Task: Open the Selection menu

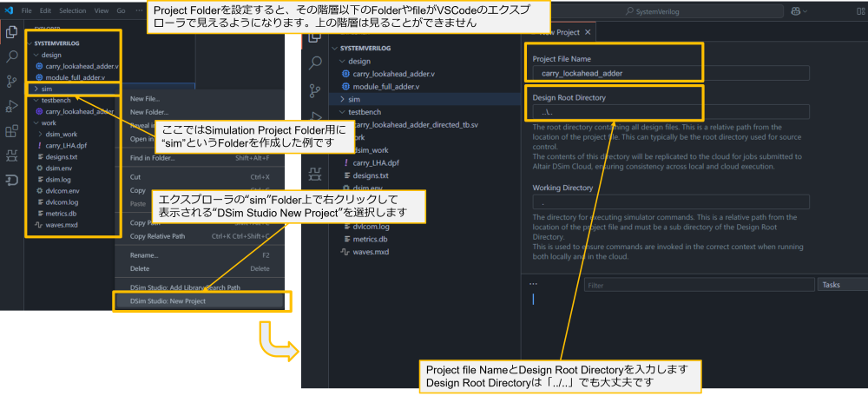Action: click(x=73, y=10)
